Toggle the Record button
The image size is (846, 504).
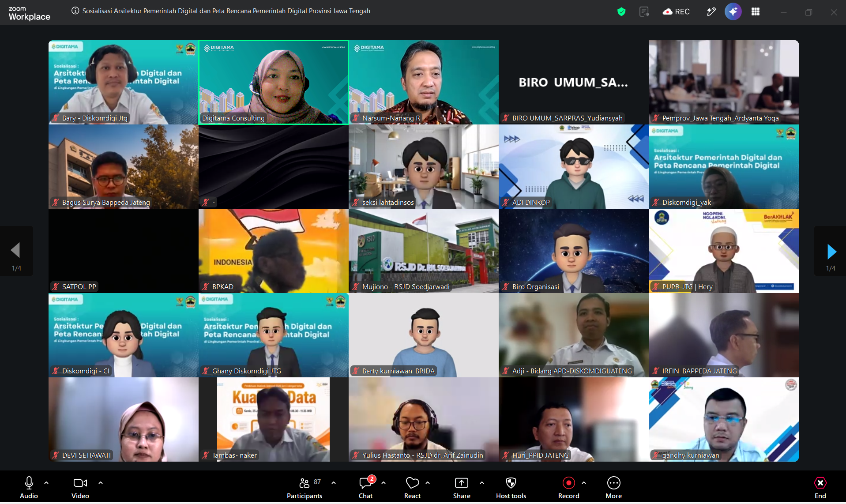(x=569, y=488)
